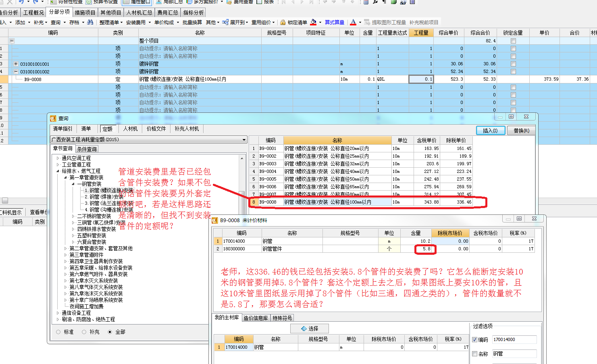Select tree item 五塑料管安装
Viewport: 597px width, 364px height.
coord(92,235)
